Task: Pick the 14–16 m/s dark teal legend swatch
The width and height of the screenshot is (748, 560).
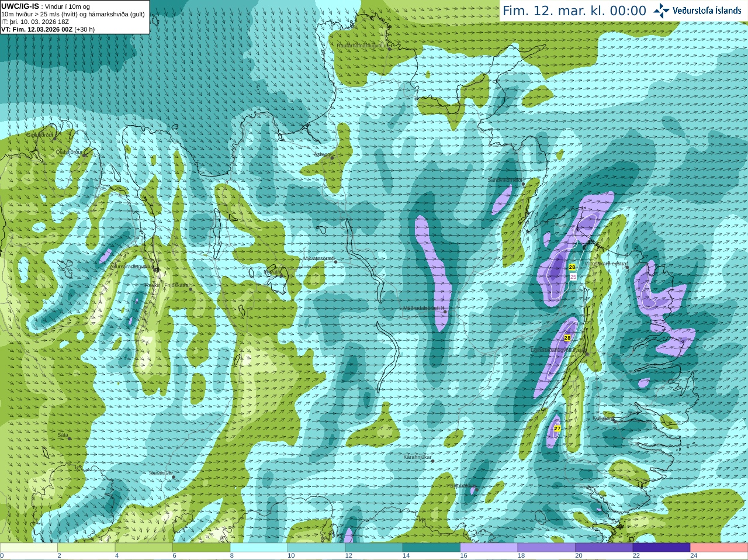Action: [432, 548]
